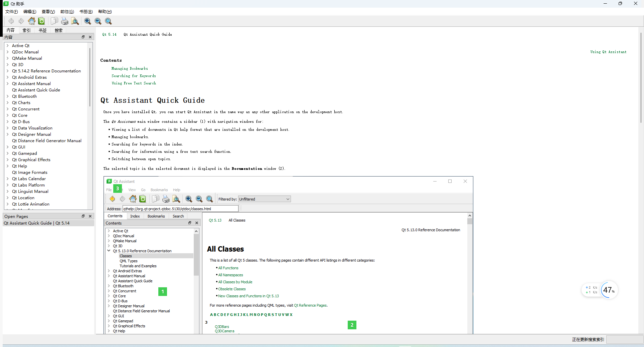This screenshot has width=644, height=347.
Task: Float the 内容 panel using dock icon
Action: point(83,37)
